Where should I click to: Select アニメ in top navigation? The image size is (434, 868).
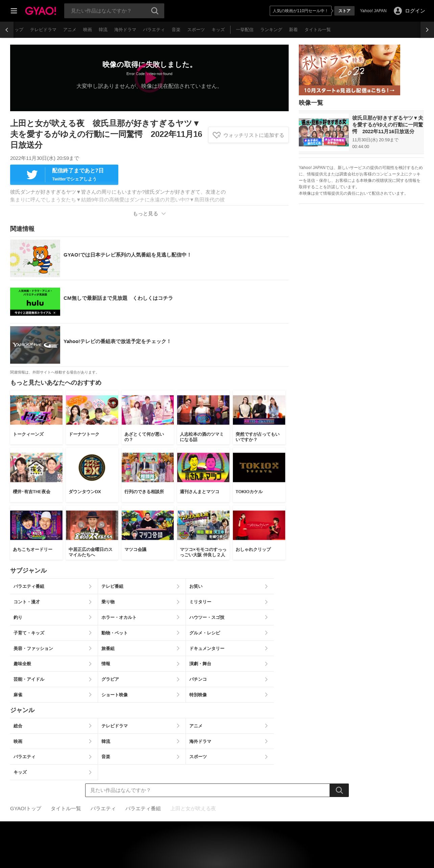coord(70,30)
